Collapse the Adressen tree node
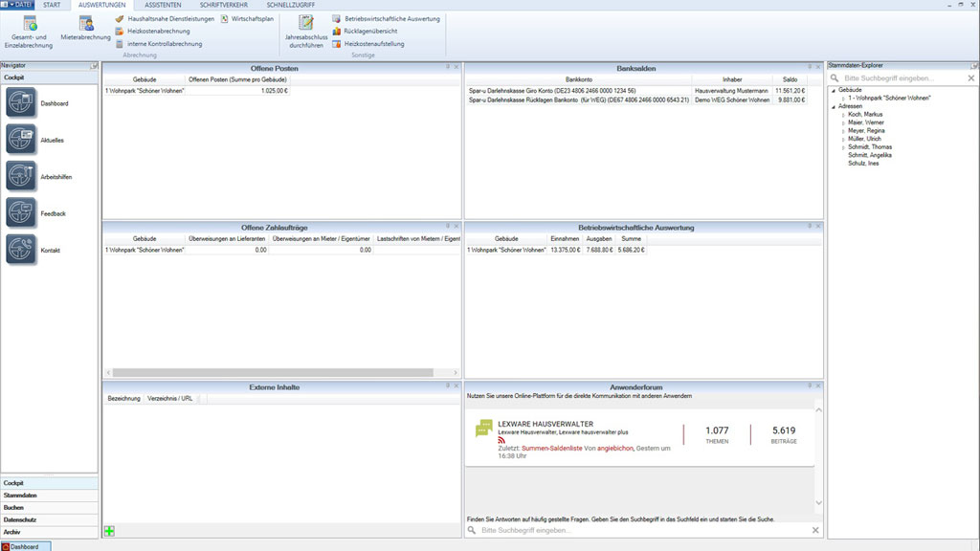980x551 pixels. point(834,106)
